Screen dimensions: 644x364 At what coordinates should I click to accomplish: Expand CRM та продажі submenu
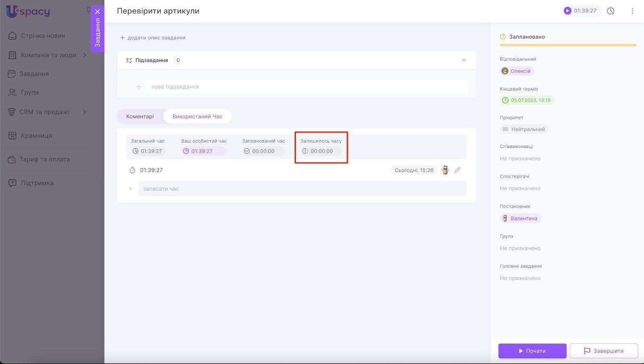[x=85, y=112]
